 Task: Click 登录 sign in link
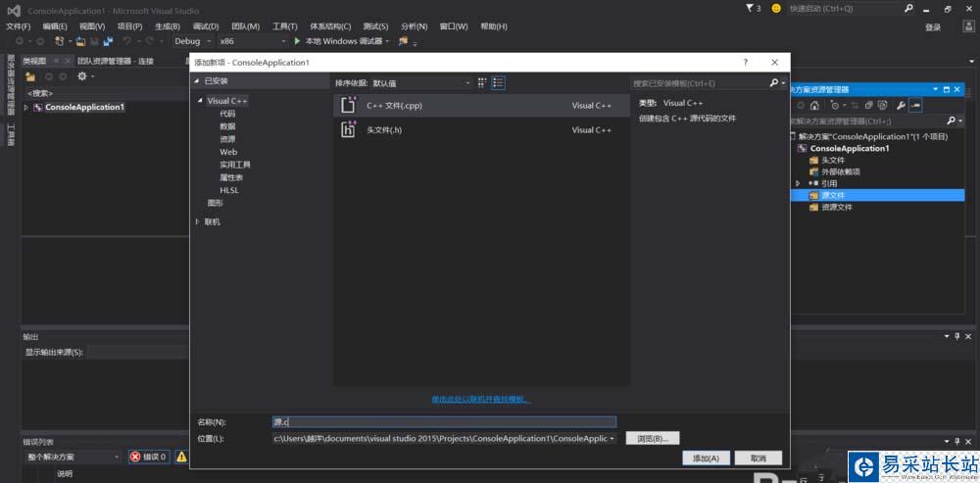[x=933, y=27]
